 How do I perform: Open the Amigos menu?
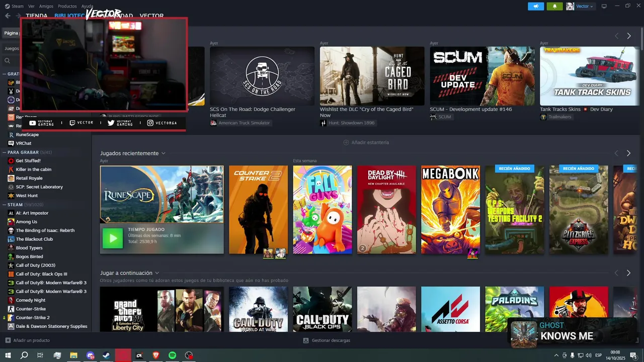(x=46, y=6)
